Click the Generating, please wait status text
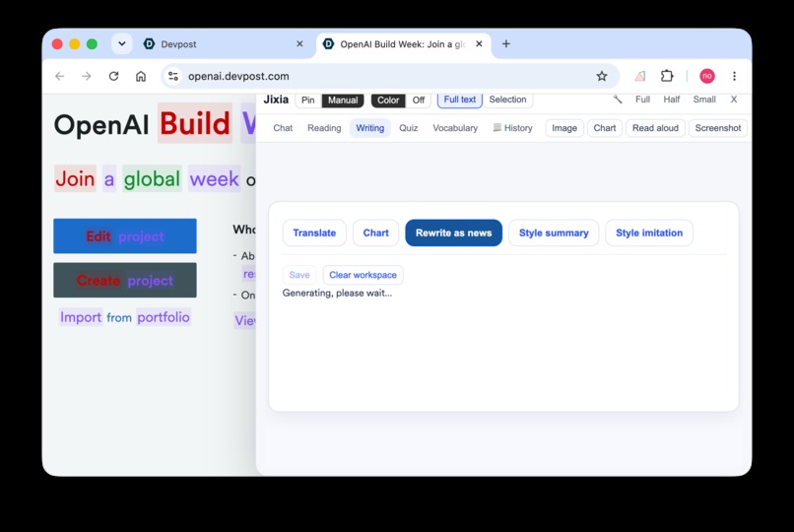 337,293
